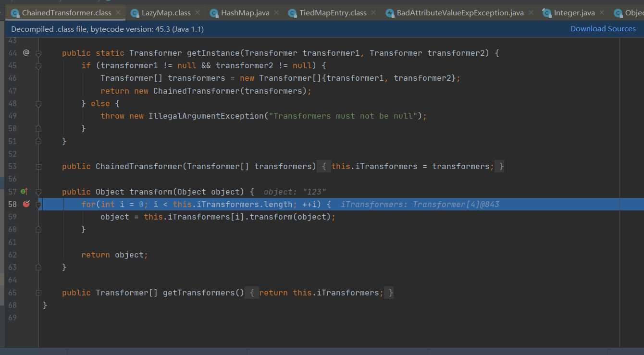The image size is (644, 355).
Task: Click the inline hint object: "123"
Action: (295, 192)
